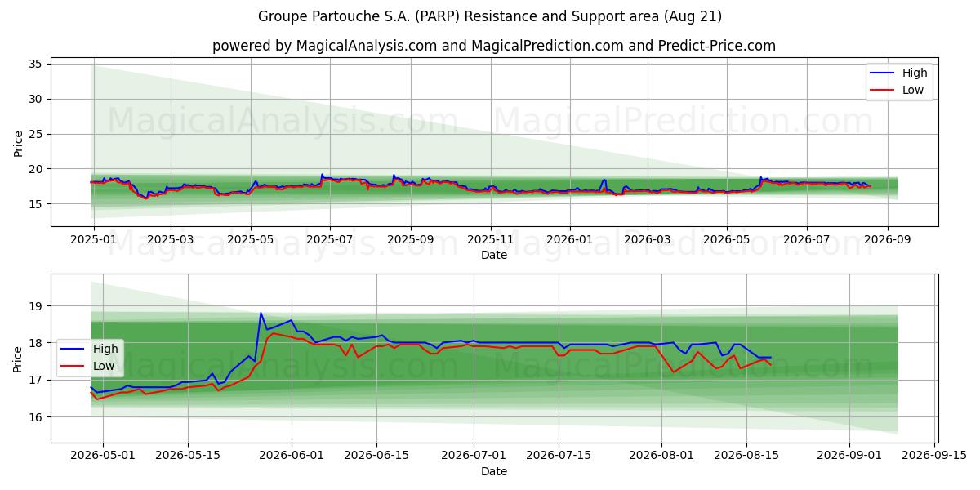Click the '2026-08-15' tick label
The height and width of the screenshot is (490, 980).
tap(746, 456)
